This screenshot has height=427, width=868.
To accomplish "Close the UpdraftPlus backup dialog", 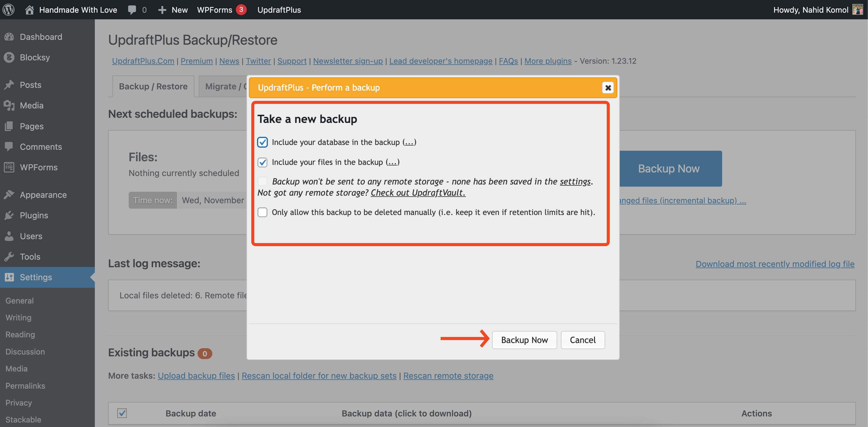I will click(x=607, y=88).
